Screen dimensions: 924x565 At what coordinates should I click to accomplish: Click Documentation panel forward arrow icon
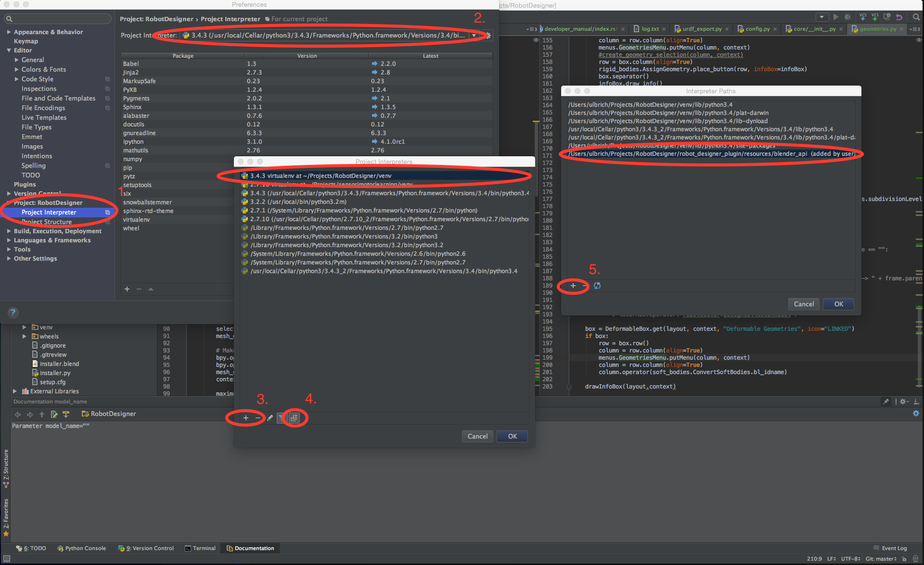pyautogui.click(x=30, y=414)
